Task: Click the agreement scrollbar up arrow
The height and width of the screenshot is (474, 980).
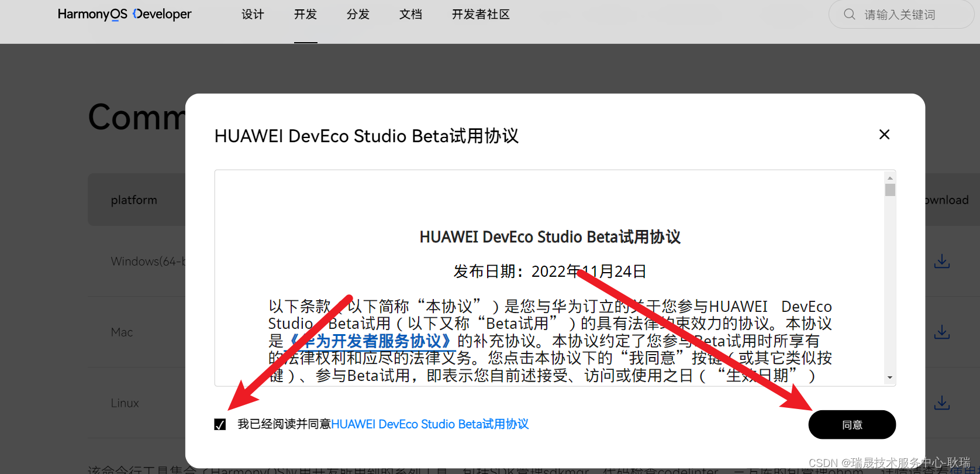Action: 890,178
